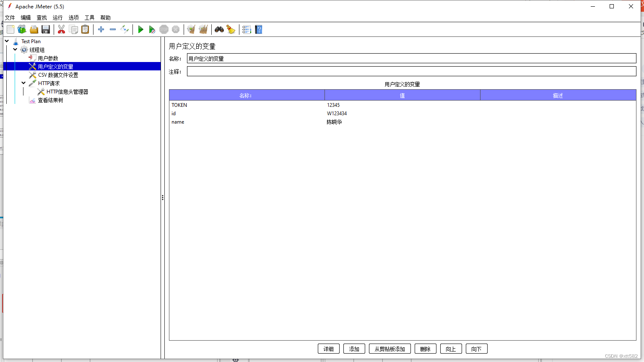The image size is (644, 362).
Task: Select HTTP信息头管理器 tree item
Action: (67, 92)
